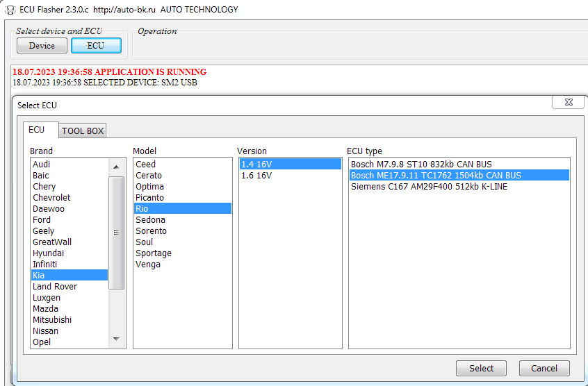
Task: Switch to the TOOL BOX tab
Action: tap(83, 131)
